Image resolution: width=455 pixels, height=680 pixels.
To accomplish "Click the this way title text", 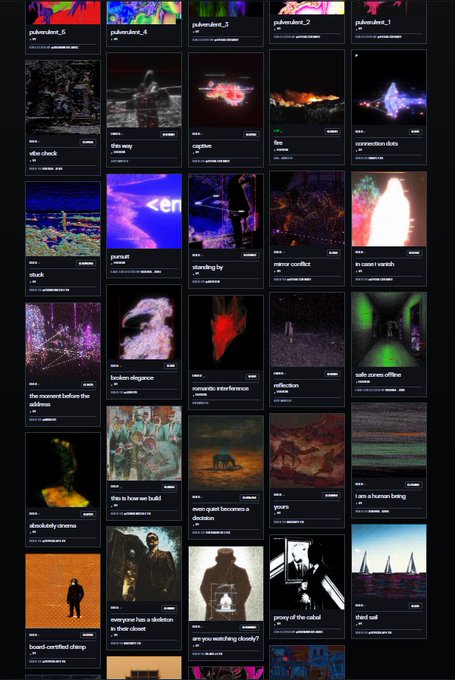I will coord(121,146).
